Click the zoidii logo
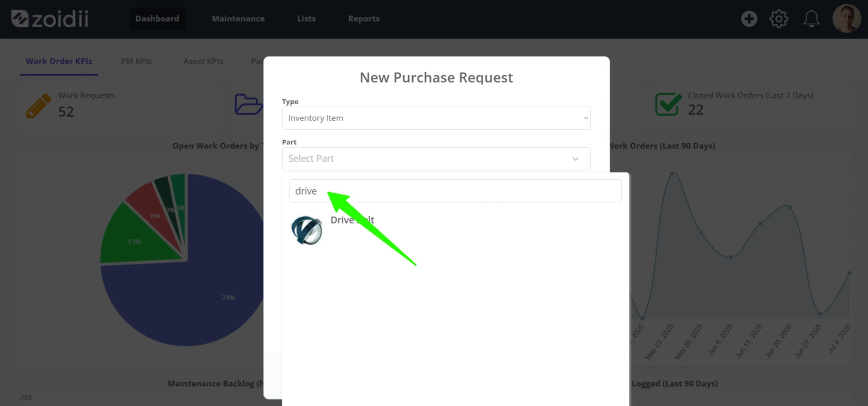Screen dimensions: 868x406 click(x=50, y=19)
